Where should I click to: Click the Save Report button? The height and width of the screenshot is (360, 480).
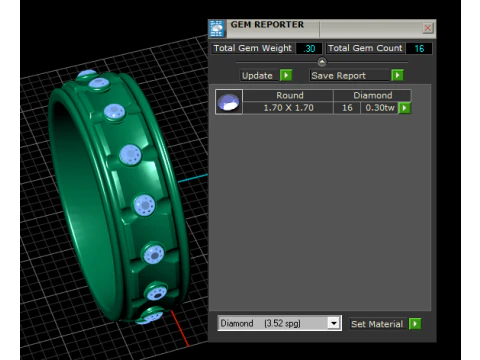click(349, 75)
